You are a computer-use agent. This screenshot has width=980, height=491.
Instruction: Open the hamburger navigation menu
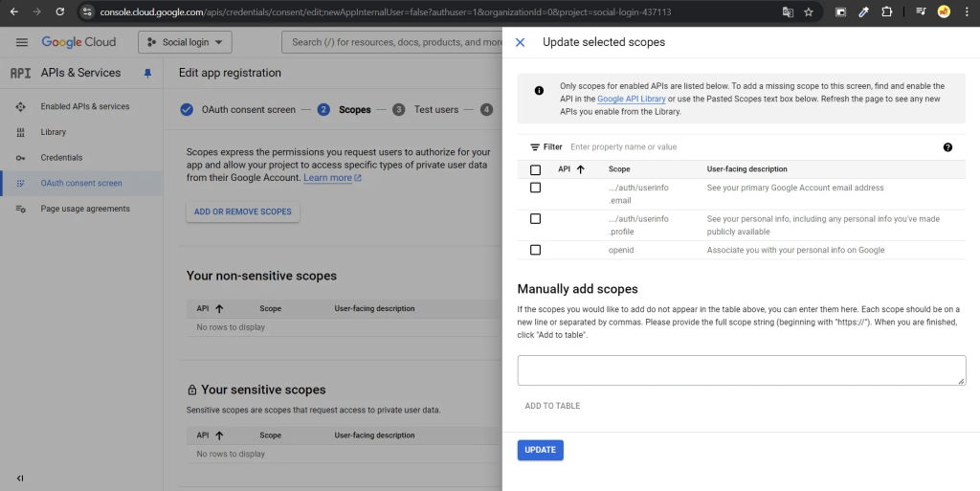tap(22, 42)
